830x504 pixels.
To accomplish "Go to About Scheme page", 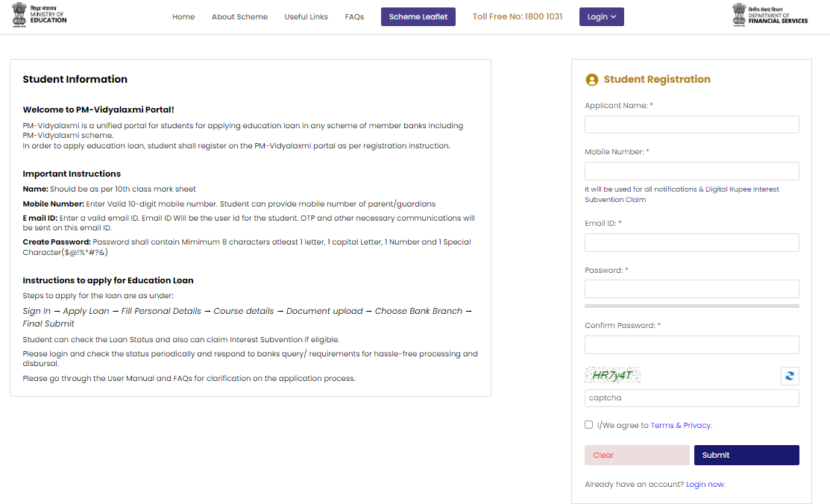I will 239,16.
